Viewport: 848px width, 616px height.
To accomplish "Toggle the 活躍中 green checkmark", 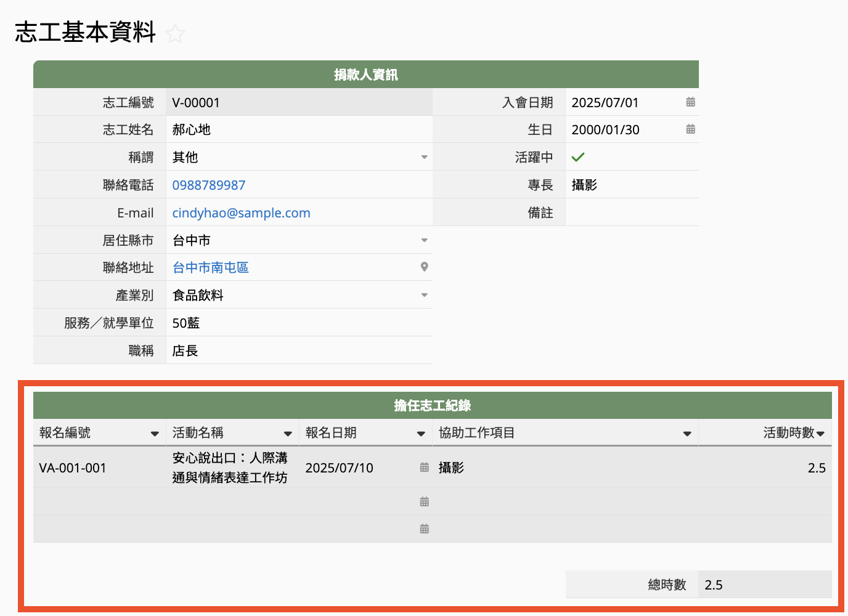I will point(577,157).
